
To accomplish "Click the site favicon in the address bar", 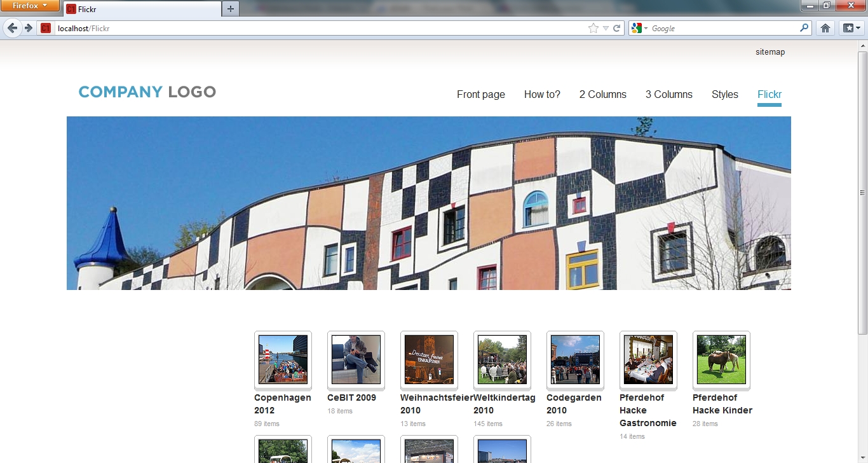I will [x=46, y=28].
